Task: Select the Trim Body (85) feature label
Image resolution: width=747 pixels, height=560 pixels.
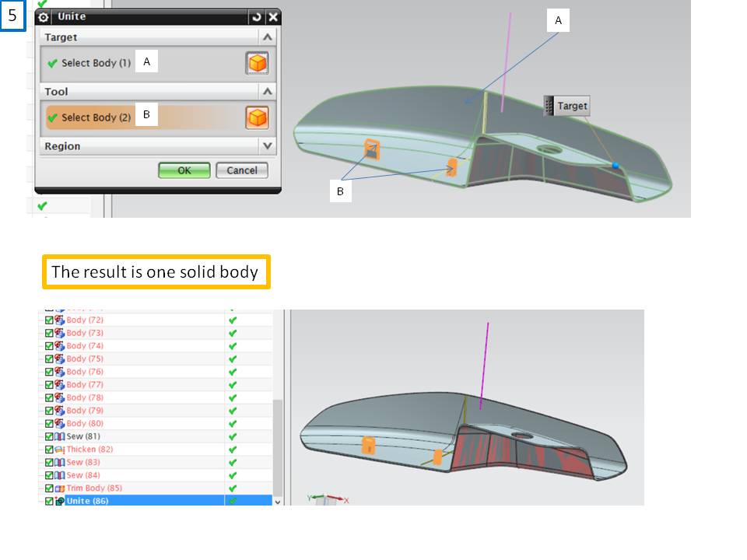Action: click(94, 488)
